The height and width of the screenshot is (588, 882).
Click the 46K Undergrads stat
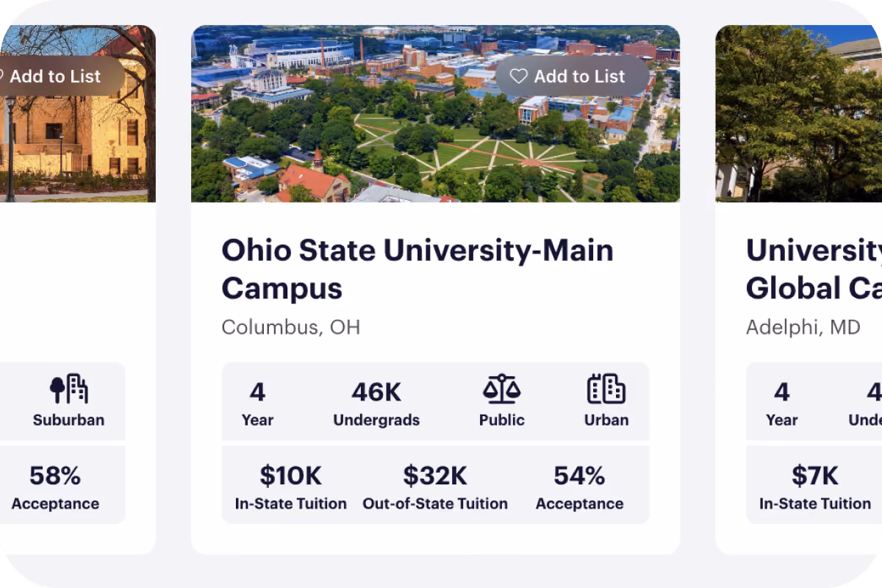376,404
